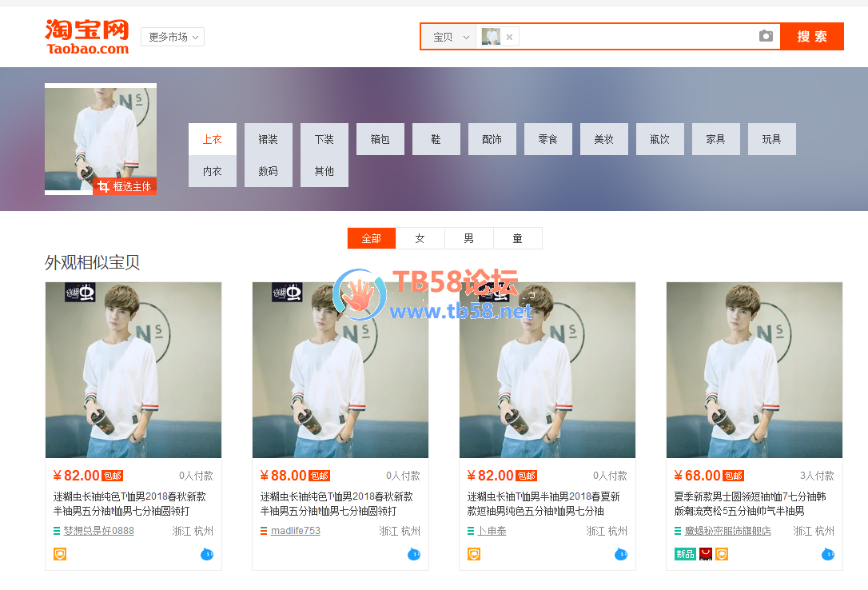
Task: Click the 新品 badge on fourth product
Action: 685,554
